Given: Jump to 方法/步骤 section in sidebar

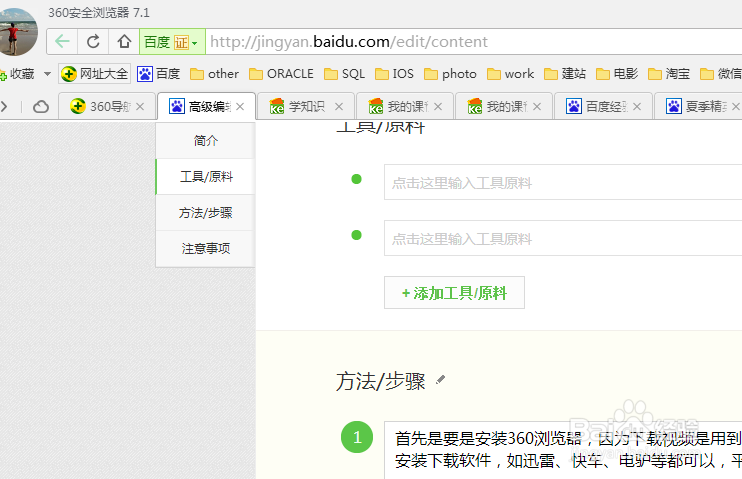Looking at the screenshot, I should coord(205,213).
